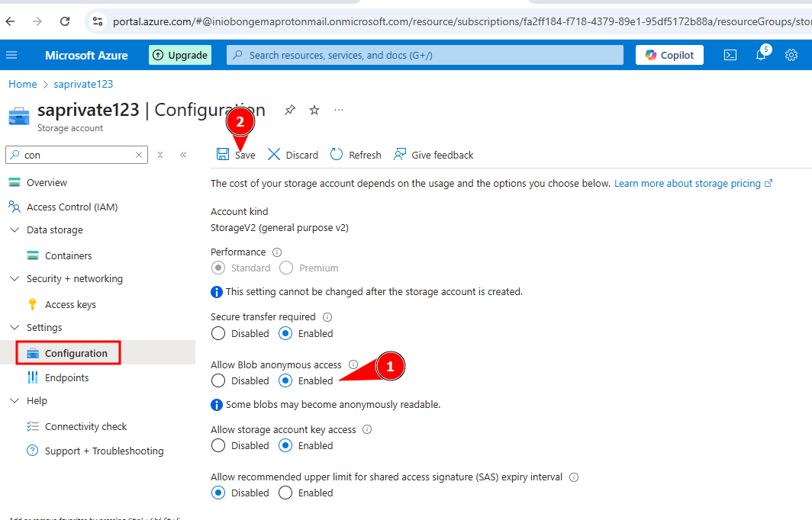The height and width of the screenshot is (520, 812).
Task: Disable Allow Blob anonymous access
Action: [218, 380]
